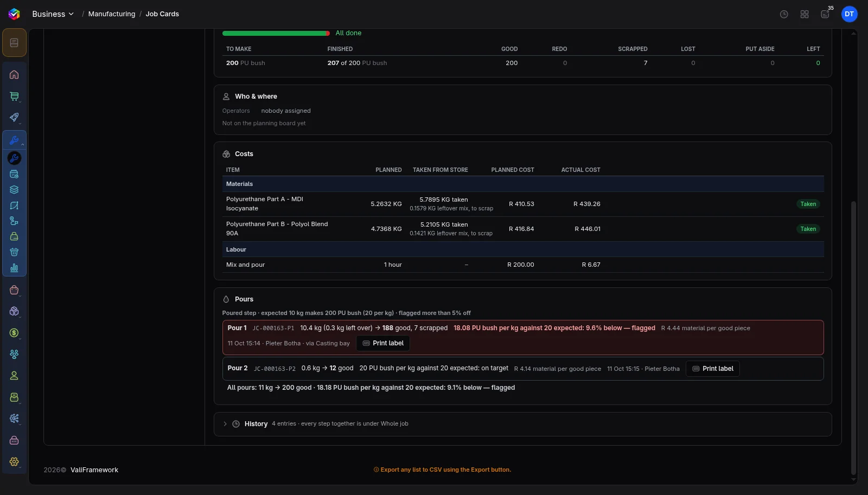Open the green dollar sign sidebar icon
The height and width of the screenshot is (495, 868).
[x=14, y=333]
